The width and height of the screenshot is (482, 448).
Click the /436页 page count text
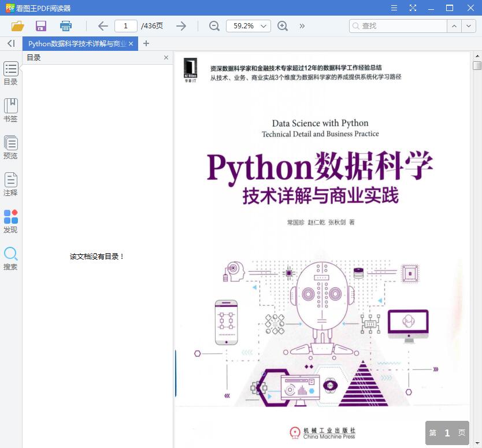point(152,26)
